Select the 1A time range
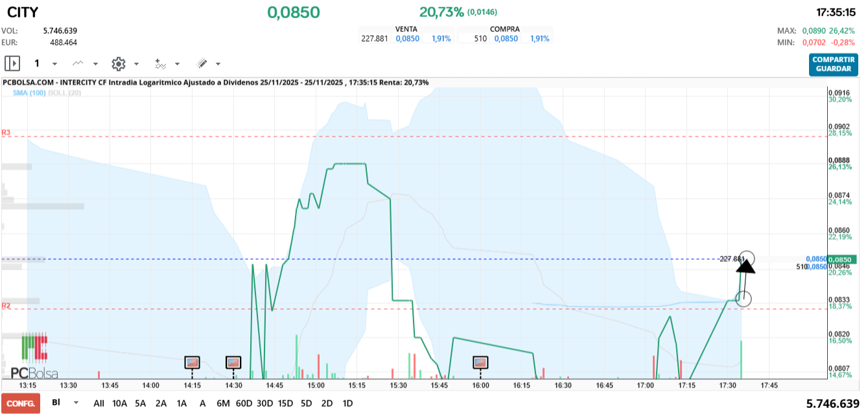868x417 pixels. 182,403
